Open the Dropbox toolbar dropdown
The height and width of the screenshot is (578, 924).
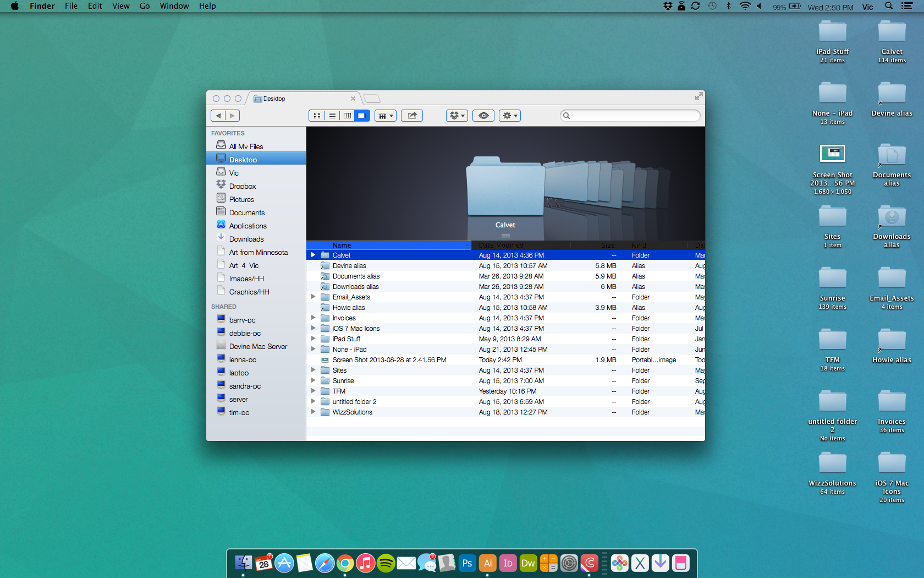click(457, 116)
